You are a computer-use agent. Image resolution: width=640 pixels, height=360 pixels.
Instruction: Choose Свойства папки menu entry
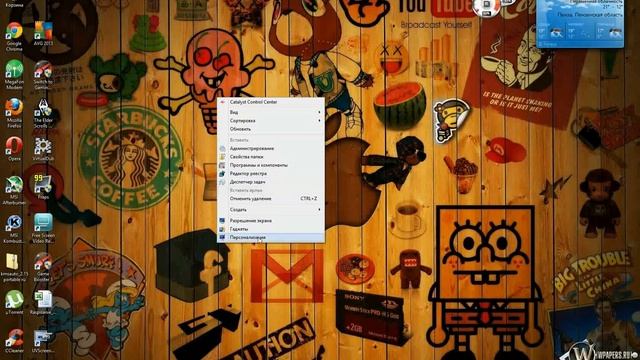(x=271, y=157)
